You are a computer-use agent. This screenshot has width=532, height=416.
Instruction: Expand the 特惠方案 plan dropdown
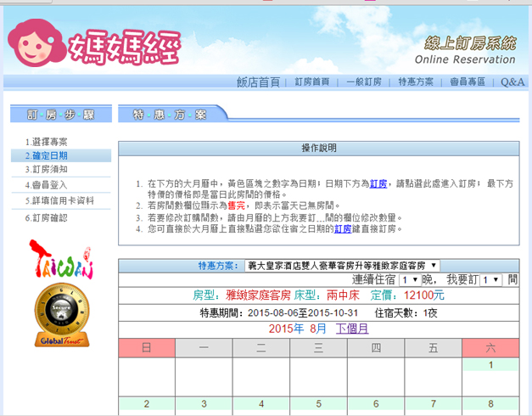coord(342,266)
